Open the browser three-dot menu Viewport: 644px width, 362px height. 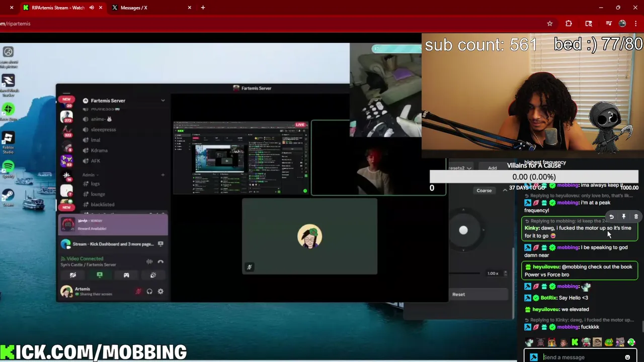click(635, 24)
